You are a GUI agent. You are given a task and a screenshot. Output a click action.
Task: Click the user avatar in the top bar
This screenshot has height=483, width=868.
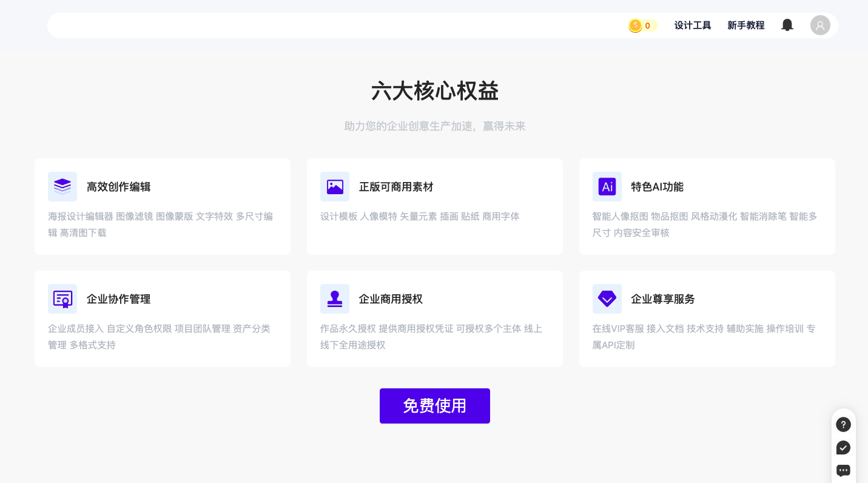tap(820, 25)
